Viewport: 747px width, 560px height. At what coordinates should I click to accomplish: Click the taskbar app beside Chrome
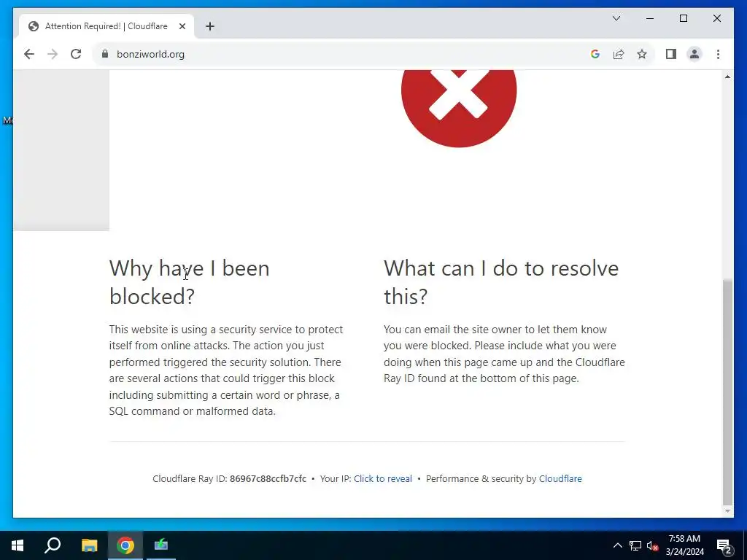tap(161, 545)
